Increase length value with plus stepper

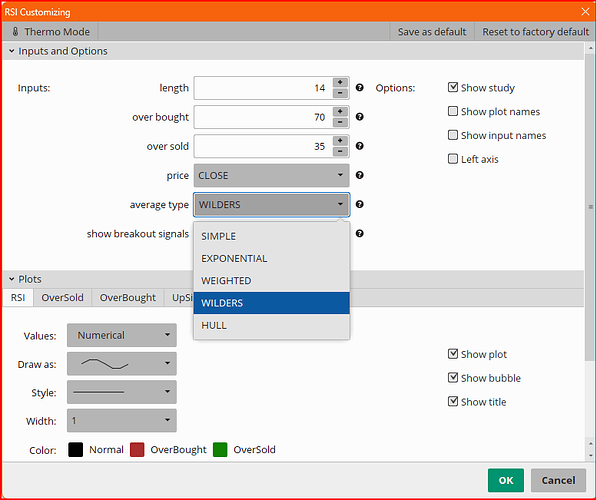click(x=340, y=83)
